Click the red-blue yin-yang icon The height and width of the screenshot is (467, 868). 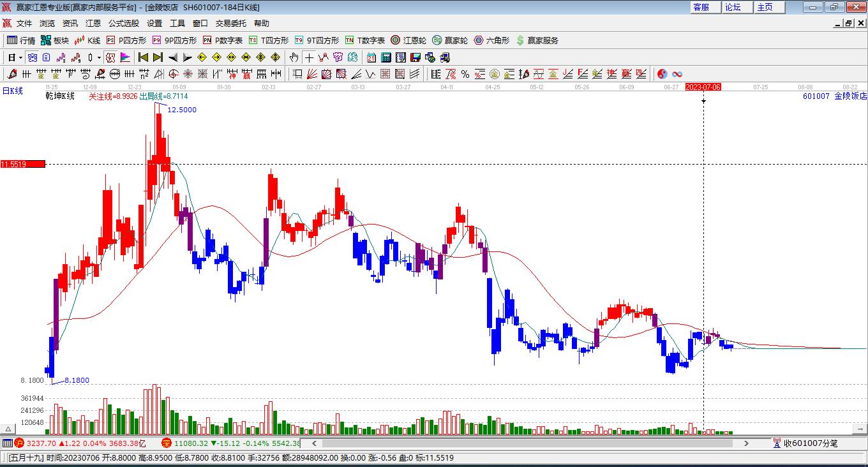pyautogui.click(x=662, y=74)
